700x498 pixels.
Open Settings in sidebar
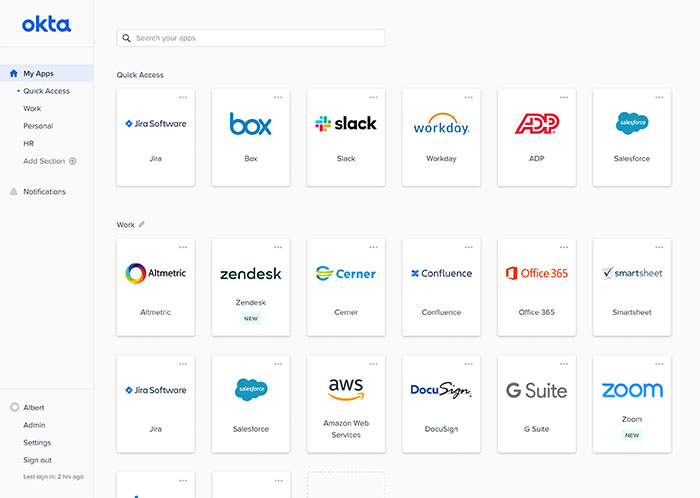[37, 443]
